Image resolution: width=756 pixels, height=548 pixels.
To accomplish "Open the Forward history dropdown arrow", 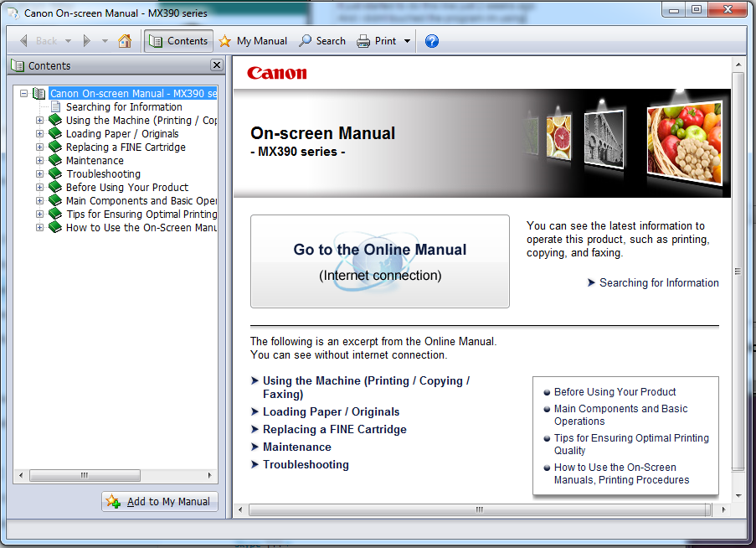I will pos(105,41).
